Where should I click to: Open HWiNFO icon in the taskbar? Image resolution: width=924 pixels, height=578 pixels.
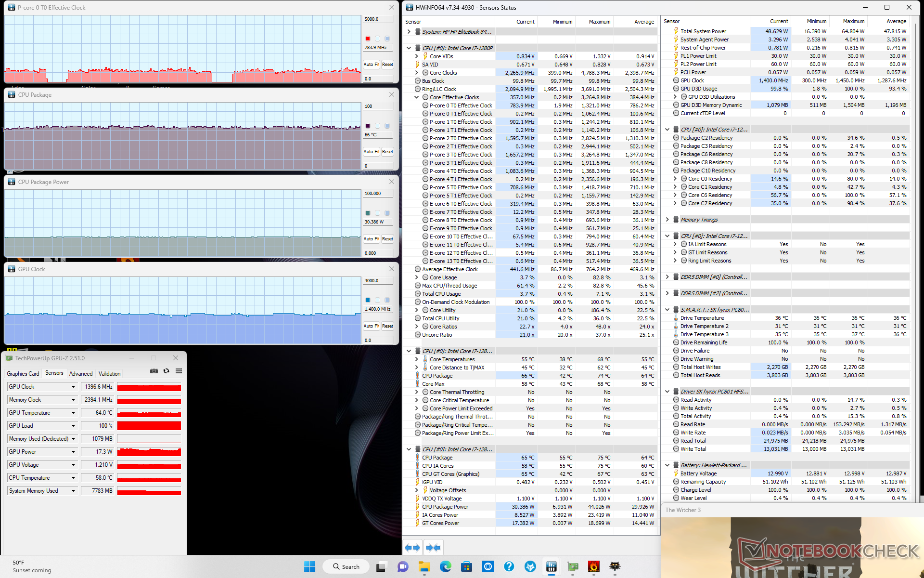tap(552, 566)
